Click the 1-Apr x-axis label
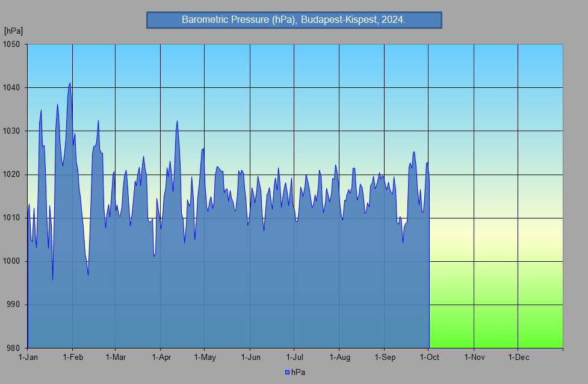The width and height of the screenshot is (588, 384). 161,358
